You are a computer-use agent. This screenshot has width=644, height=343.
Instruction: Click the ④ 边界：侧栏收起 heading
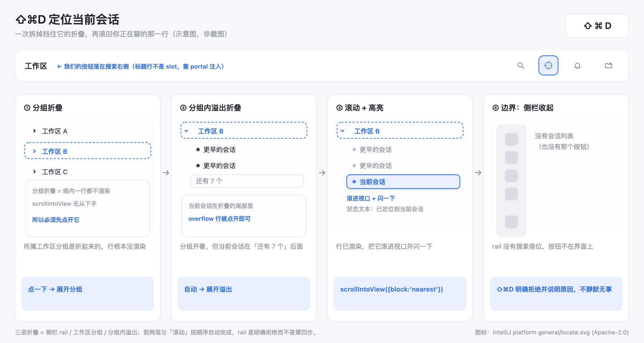523,108
